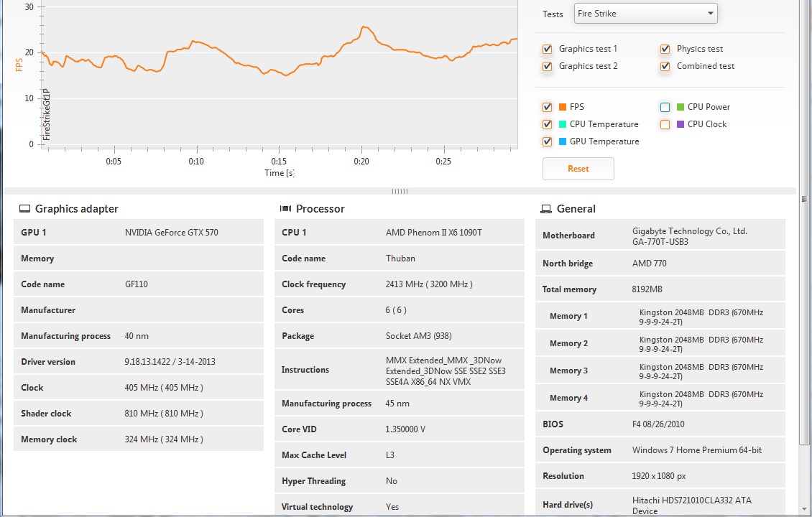The image size is (812, 517).
Task: Click the Processor chip icon
Action: tap(285, 209)
